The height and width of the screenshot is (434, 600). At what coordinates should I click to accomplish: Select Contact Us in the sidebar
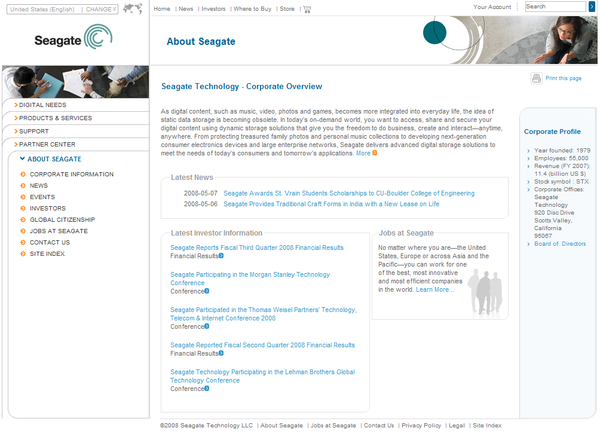[50, 243]
